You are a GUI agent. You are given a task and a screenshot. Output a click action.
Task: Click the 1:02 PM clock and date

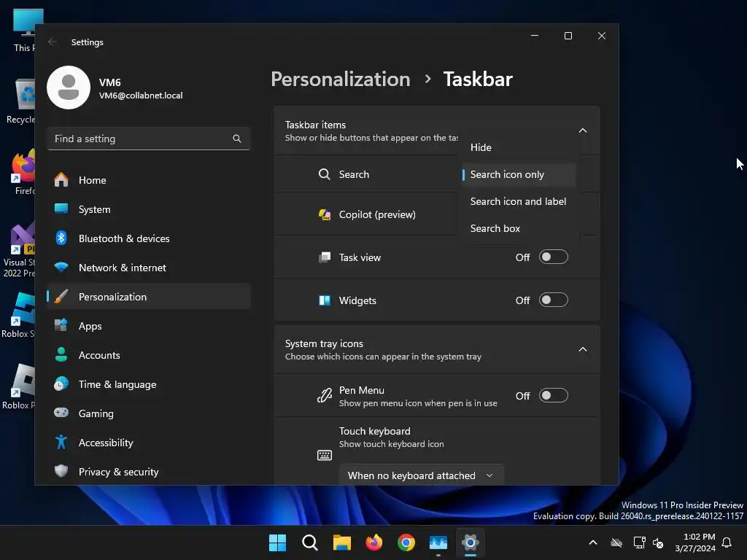(695, 542)
